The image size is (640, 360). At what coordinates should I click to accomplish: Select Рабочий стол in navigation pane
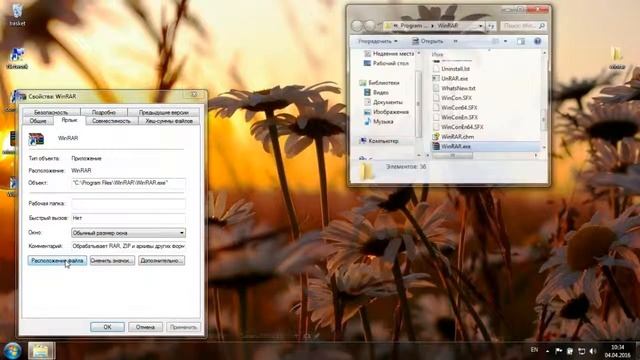387,63
